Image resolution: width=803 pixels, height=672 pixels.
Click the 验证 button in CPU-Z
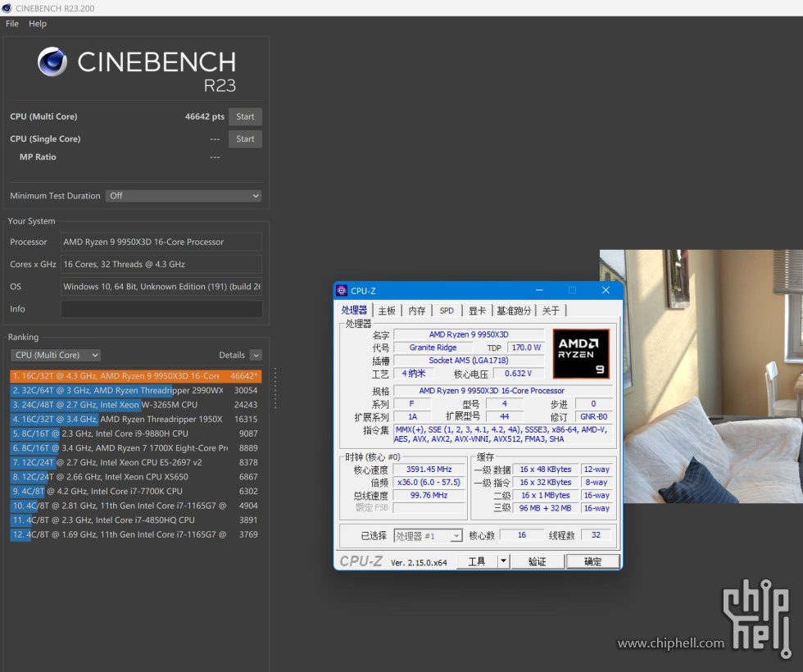click(x=537, y=561)
